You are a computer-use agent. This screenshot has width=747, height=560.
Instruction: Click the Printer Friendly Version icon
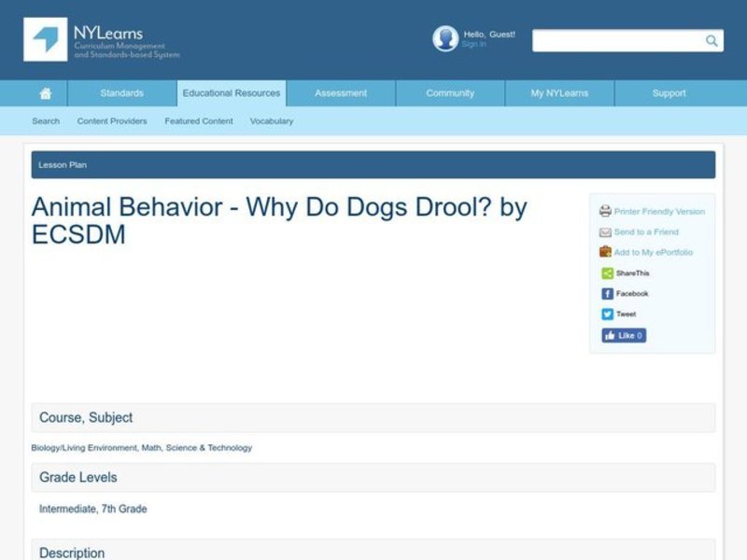(x=606, y=211)
